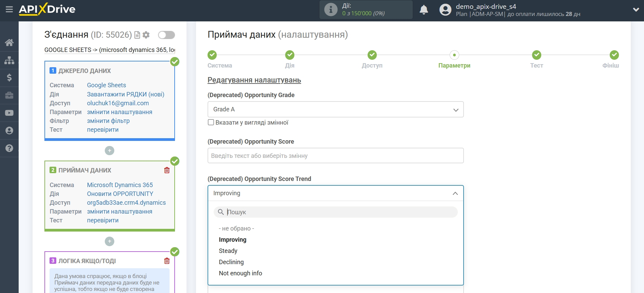Image resolution: width=644 pixels, height=293 pixels.
Task: Open the Microsoft Dynamics 365 link
Action: point(120,185)
